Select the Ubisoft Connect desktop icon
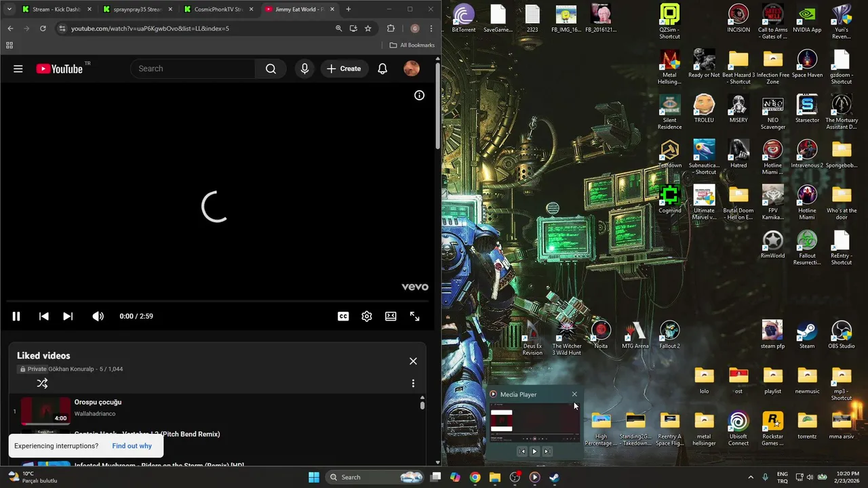Image resolution: width=868 pixels, height=488 pixels. [738, 428]
